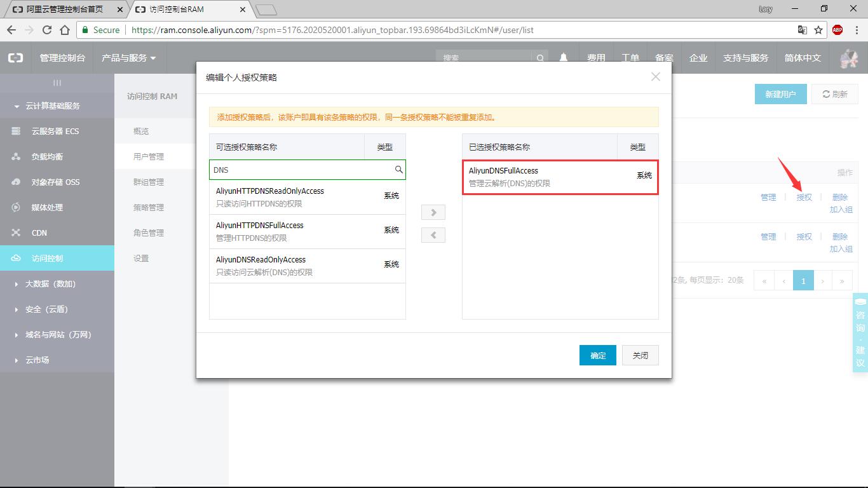Click the browser back arrow
868x488 pixels.
[11, 30]
